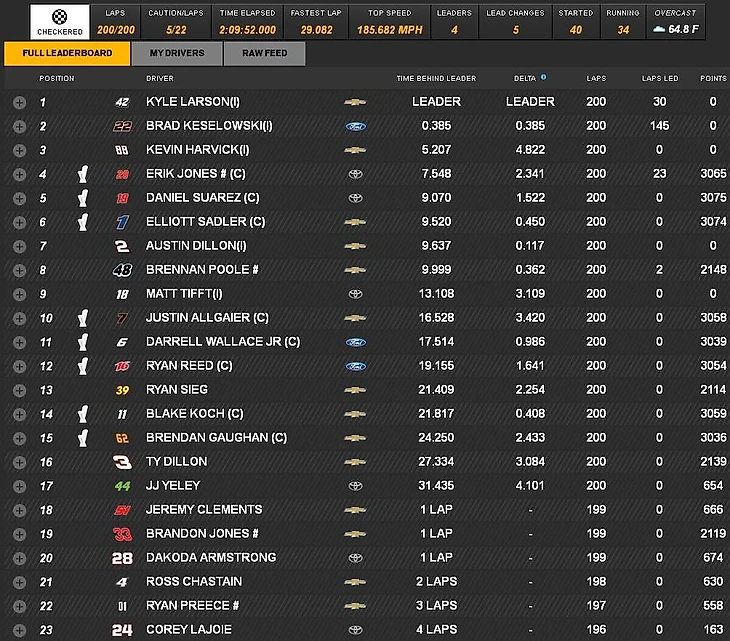Sort by Laps Led column header

tap(659, 78)
